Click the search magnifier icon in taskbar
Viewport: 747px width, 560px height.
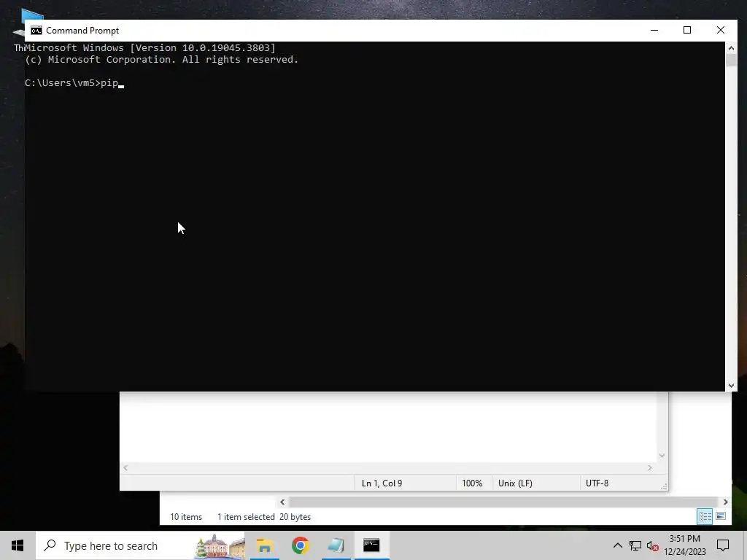50,545
